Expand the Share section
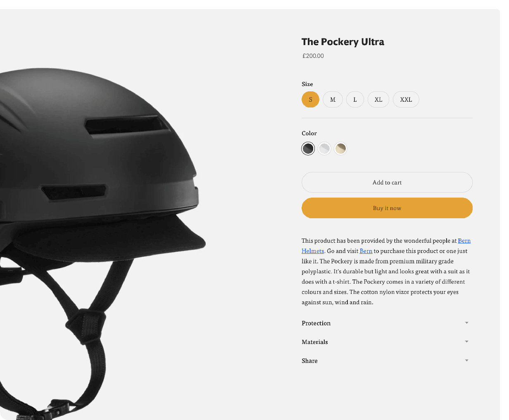 387,361
